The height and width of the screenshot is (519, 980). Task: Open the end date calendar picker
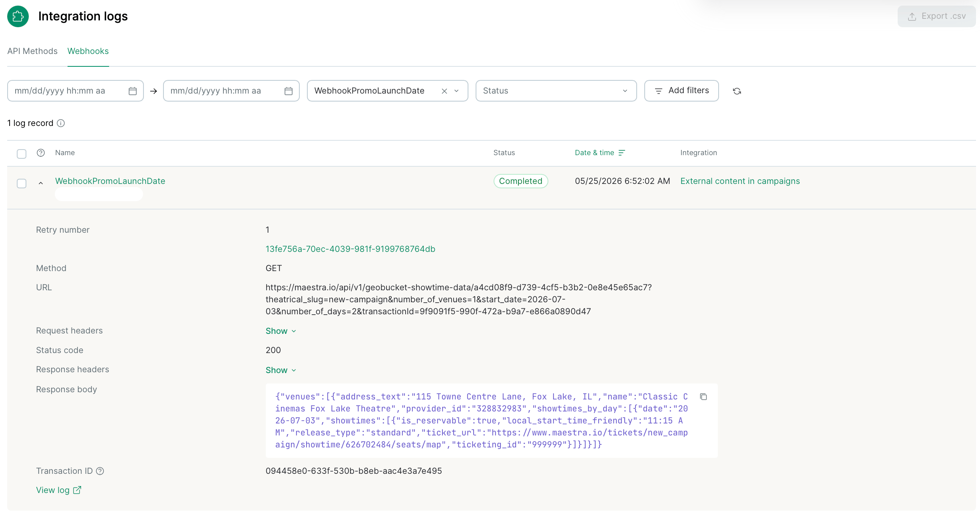tap(289, 91)
